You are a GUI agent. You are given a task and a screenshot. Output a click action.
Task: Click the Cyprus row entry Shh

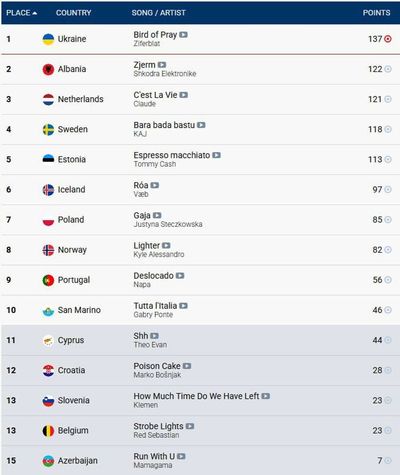pos(141,336)
